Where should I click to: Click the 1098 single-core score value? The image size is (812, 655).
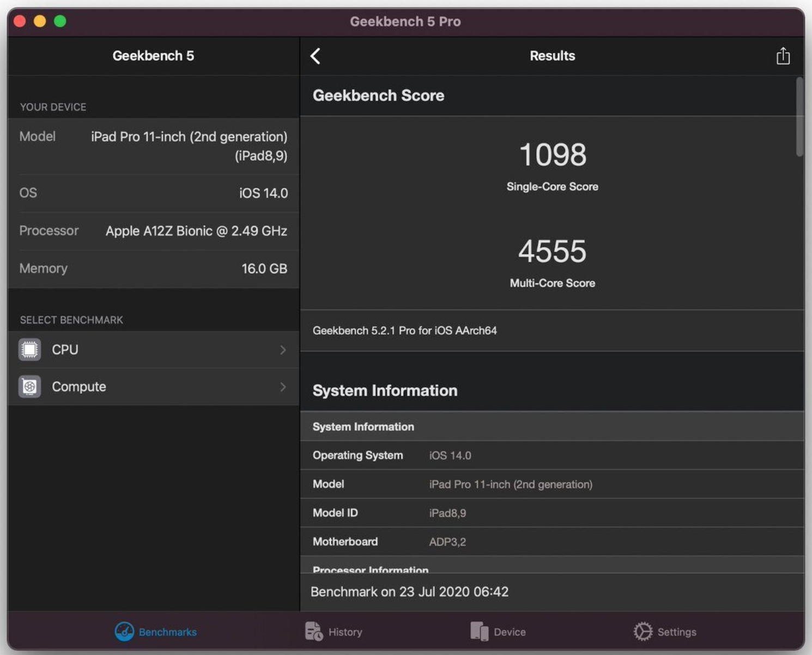553,155
